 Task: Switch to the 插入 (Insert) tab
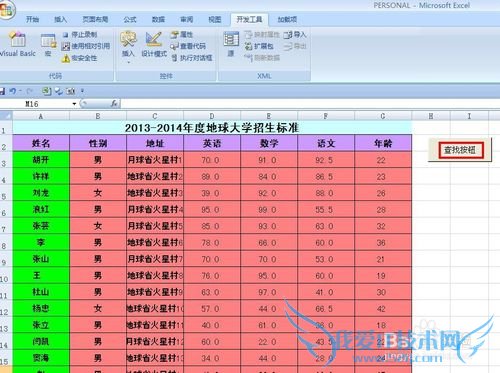click(x=60, y=19)
